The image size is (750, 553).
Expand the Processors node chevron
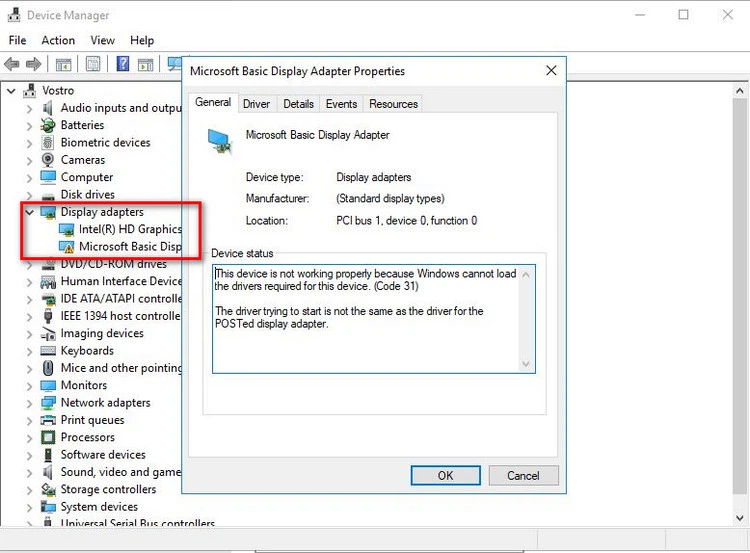(x=30, y=438)
